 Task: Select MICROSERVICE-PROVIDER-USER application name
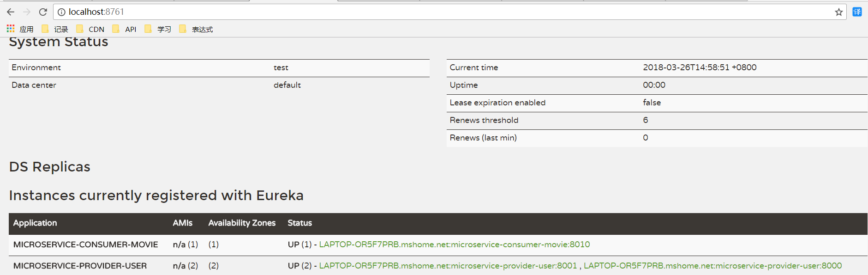click(80, 266)
